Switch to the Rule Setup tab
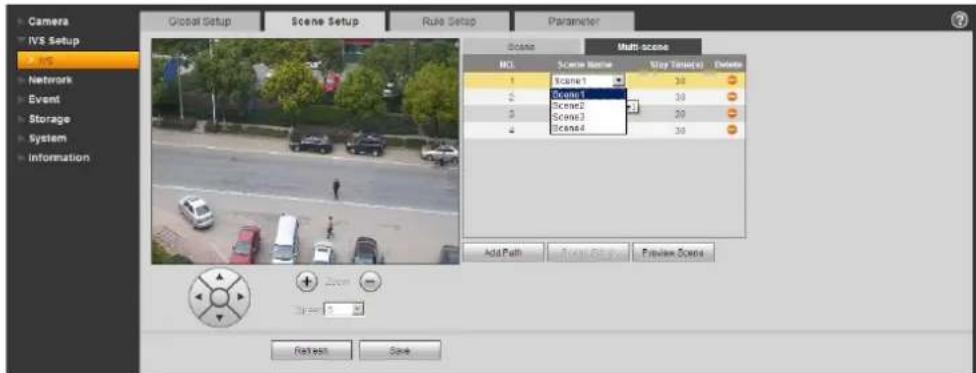976x373 pixels. point(449,21)
